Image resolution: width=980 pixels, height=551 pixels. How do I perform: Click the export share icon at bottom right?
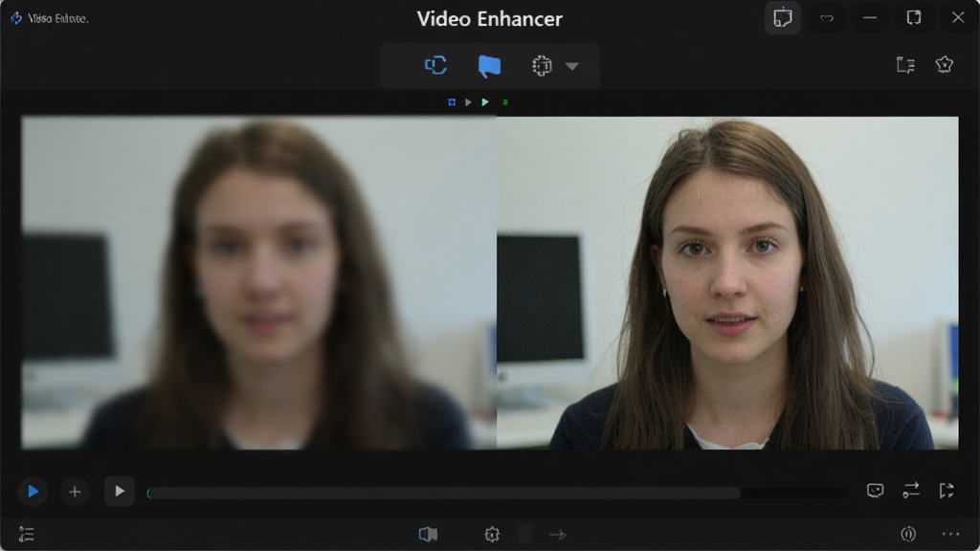click(947, 491)
